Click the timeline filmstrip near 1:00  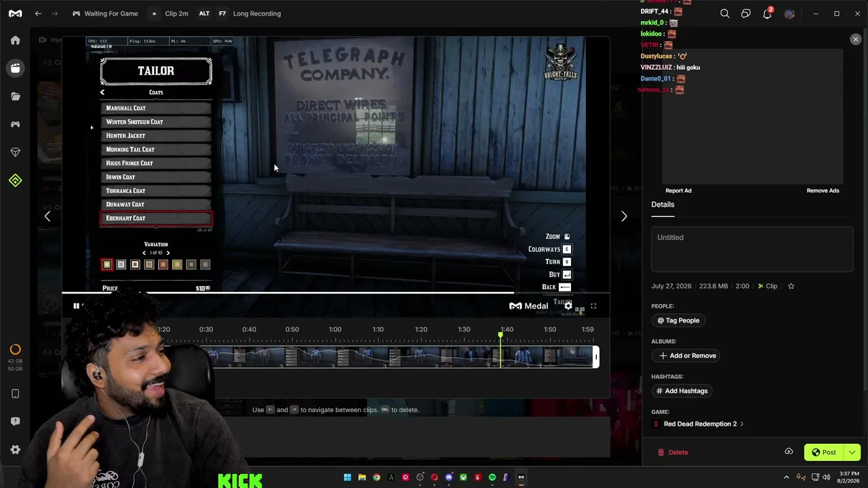(335, 357)
